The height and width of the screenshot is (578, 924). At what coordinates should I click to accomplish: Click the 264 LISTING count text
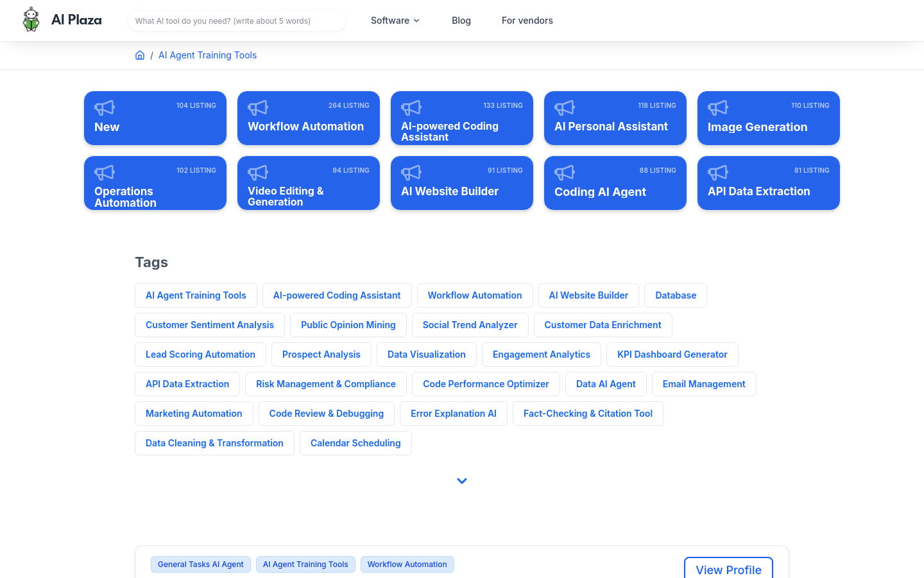pos(349,105)
